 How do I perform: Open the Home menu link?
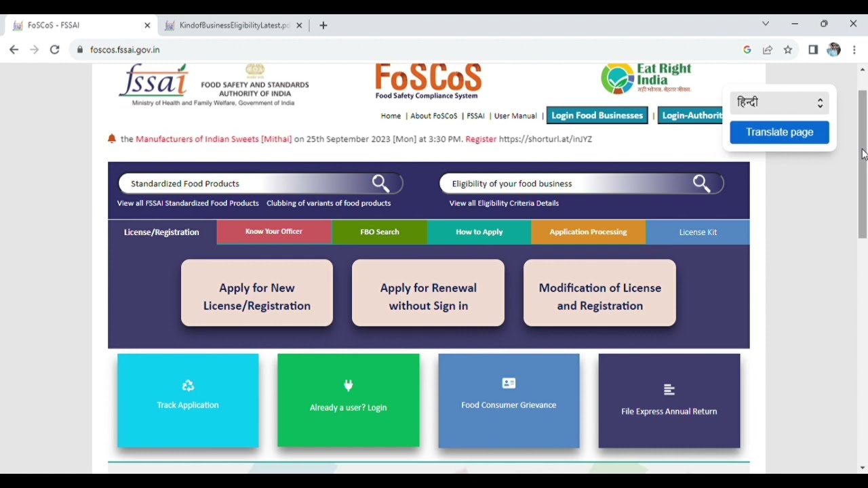pyautogui.click(x=391, y=116)
